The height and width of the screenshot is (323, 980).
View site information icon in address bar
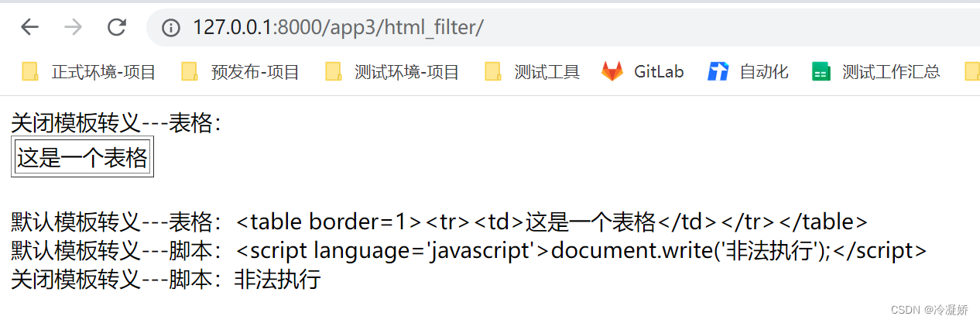point(170,28)
